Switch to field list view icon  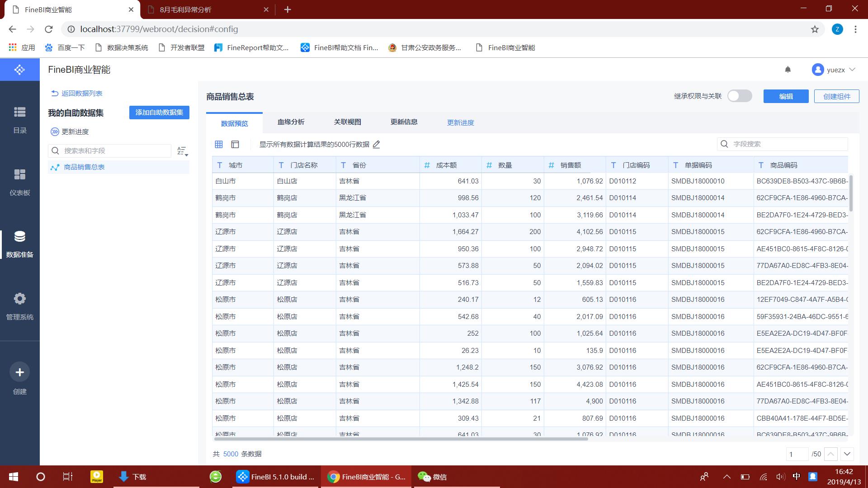click(x=235, y=144)
